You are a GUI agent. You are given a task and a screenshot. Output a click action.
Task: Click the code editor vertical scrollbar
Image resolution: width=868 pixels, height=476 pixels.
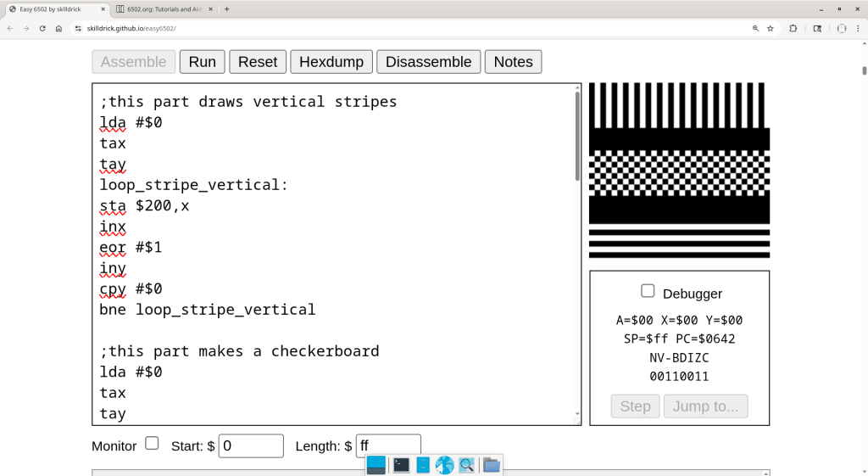578,136
